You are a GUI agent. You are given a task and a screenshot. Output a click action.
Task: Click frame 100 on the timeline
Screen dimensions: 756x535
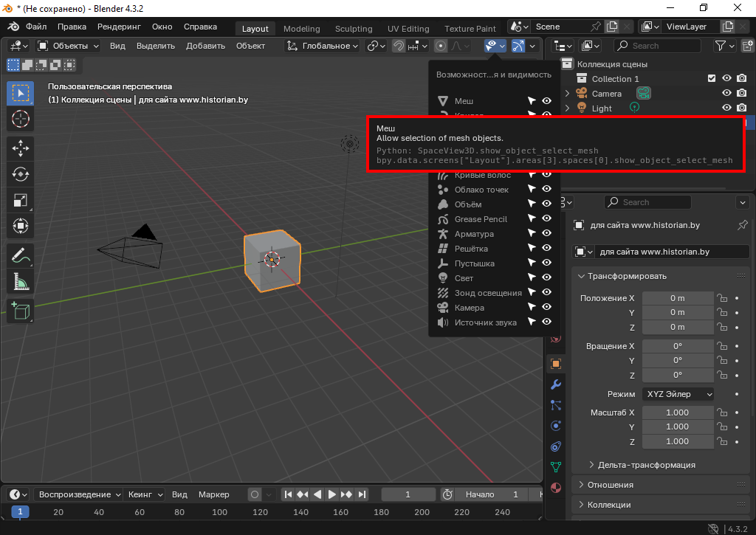pyautogui.click(x=219, y=512)
